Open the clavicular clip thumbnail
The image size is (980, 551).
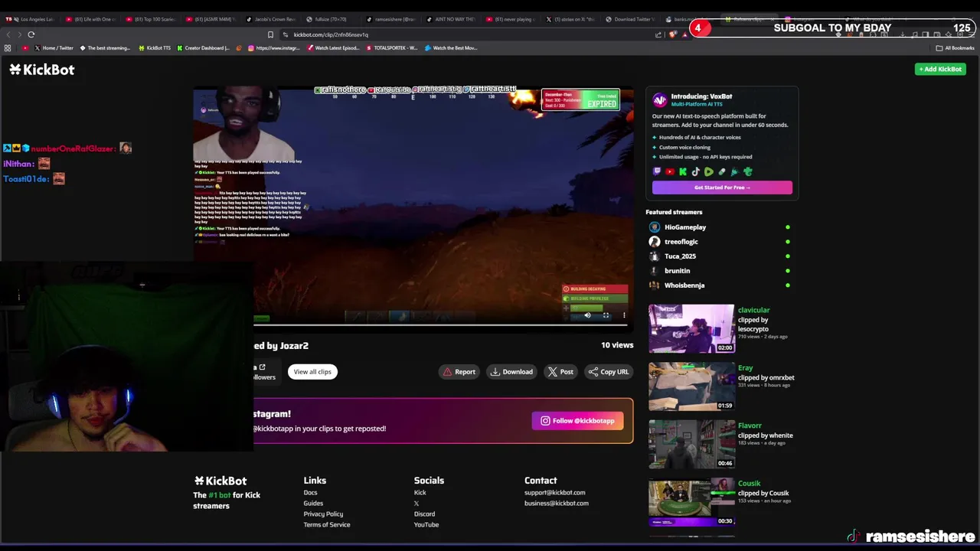(691, 329)
